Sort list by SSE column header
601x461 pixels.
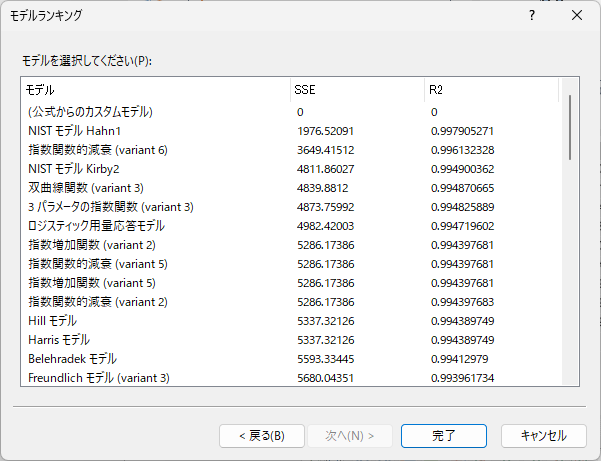356,90
